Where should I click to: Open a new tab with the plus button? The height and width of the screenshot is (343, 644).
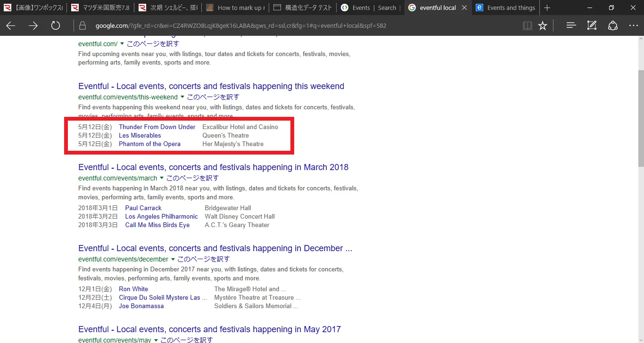[x=547, y=8]
